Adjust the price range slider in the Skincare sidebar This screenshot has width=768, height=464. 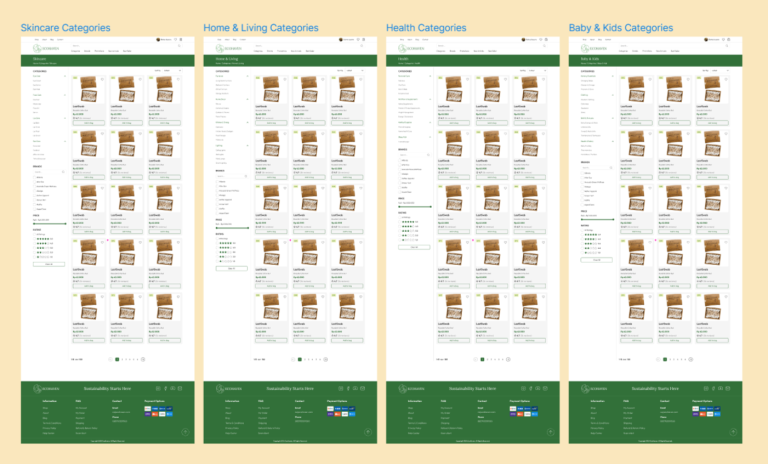coord(48,223)
